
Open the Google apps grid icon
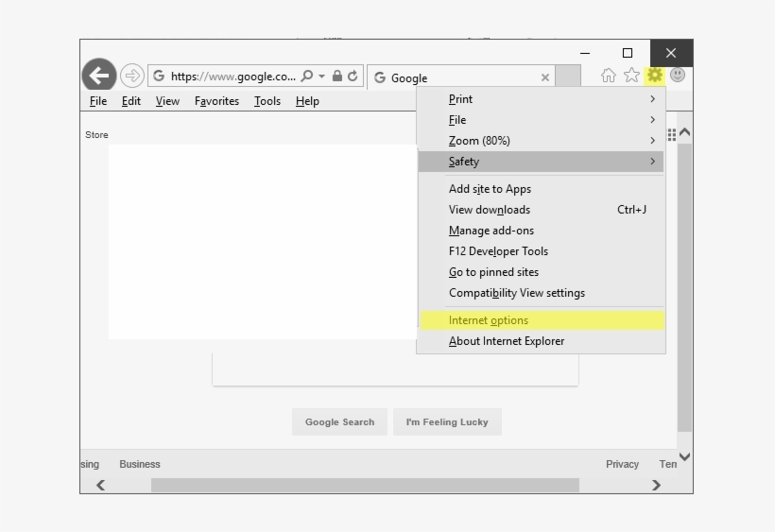[x=672, y=135]
